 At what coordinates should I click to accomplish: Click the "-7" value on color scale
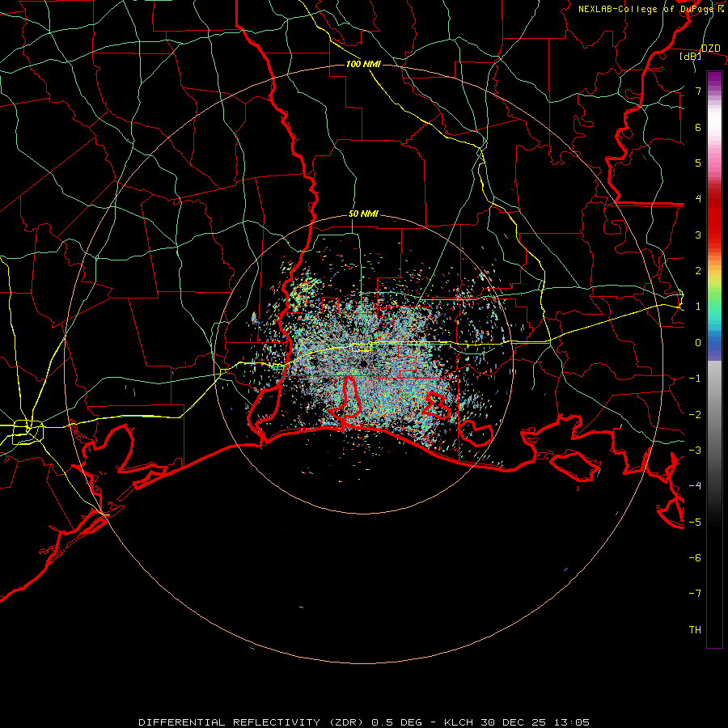point(695,594)
